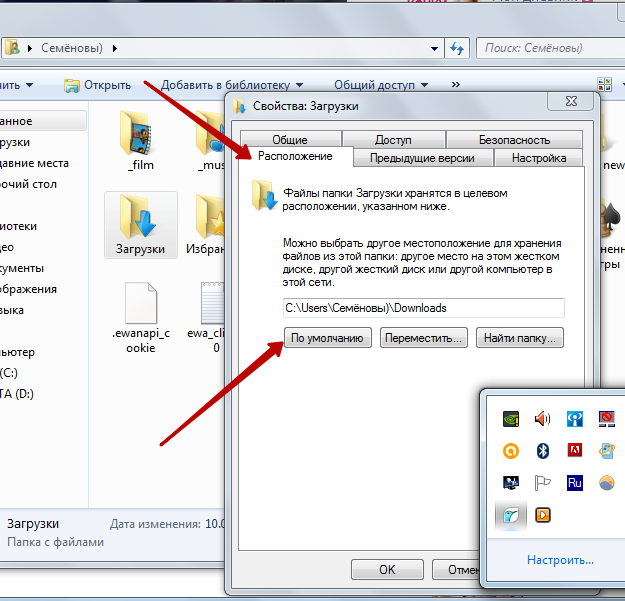Click the NVIDIA tray icon
Screen dimensions: 625x601
[x=511, y=419]
